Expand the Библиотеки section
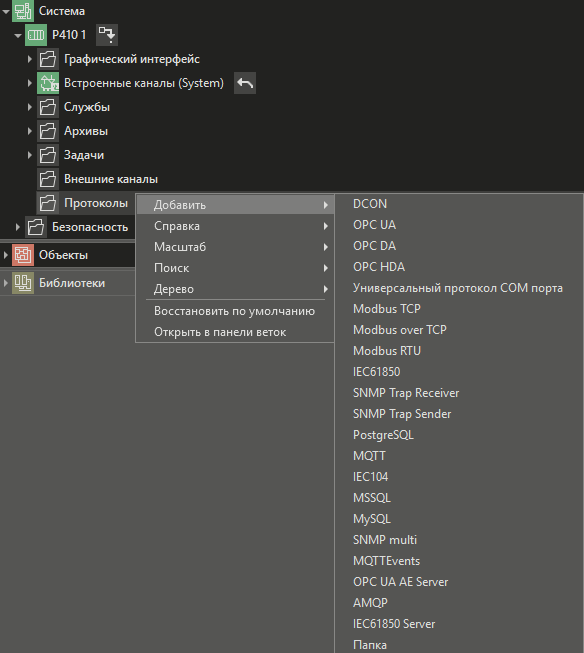This screenshot has height=653, width=584. 5,283
